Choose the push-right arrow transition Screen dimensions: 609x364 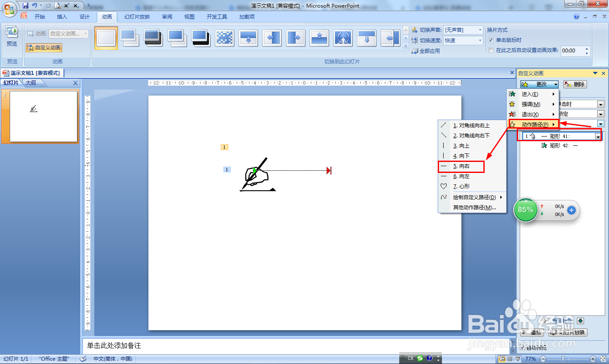296,38
